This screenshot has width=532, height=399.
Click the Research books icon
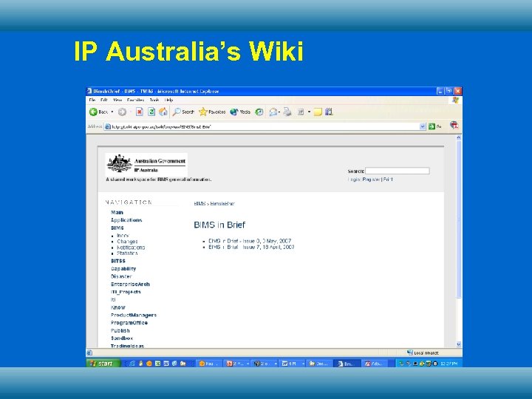point(329,112)
